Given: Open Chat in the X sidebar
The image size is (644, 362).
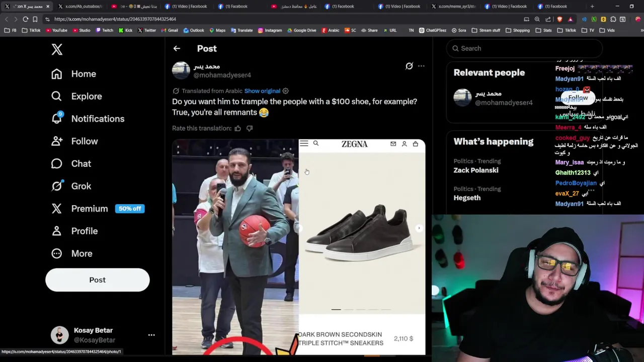Looking at the screenshot, I should [71, 163].
